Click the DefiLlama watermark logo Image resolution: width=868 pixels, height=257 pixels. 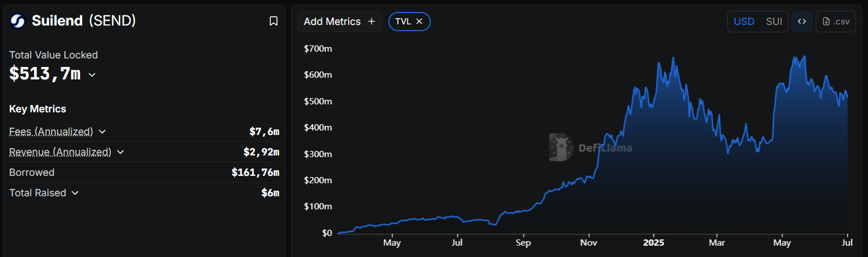pos(561,148)
